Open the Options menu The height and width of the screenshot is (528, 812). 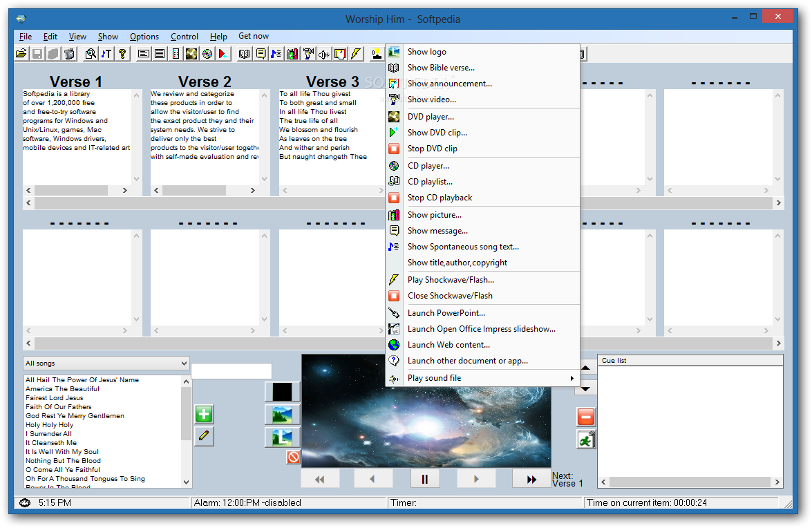coord(144,36)
